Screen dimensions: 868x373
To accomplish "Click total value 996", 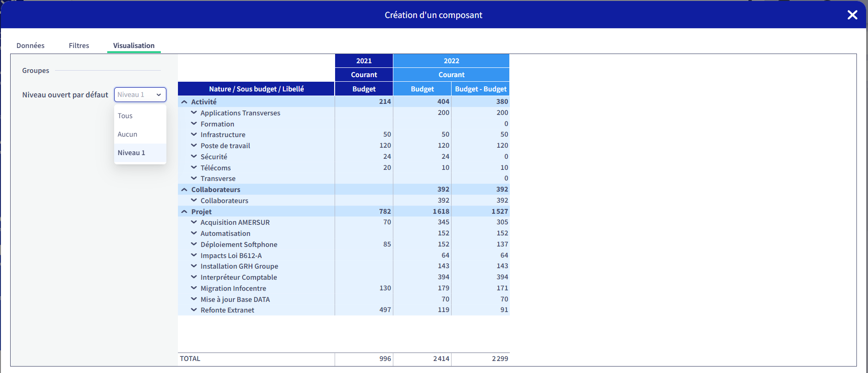I will coord(385,359).
